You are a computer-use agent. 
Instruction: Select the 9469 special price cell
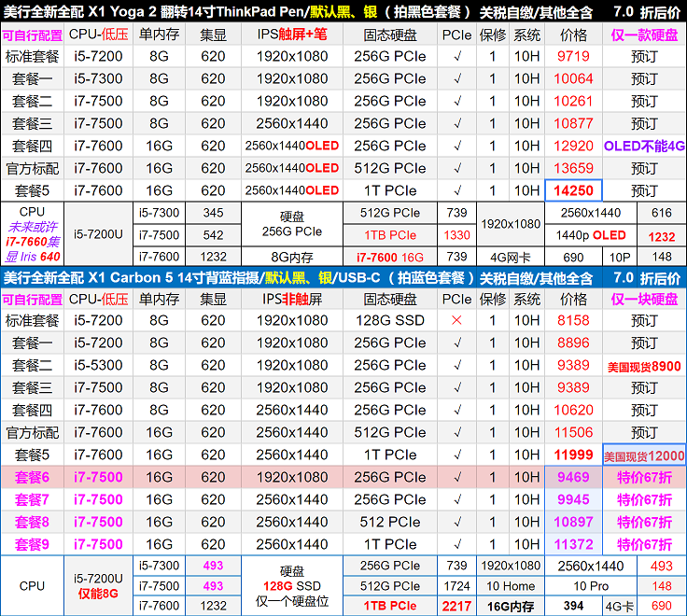coord(573,477)
